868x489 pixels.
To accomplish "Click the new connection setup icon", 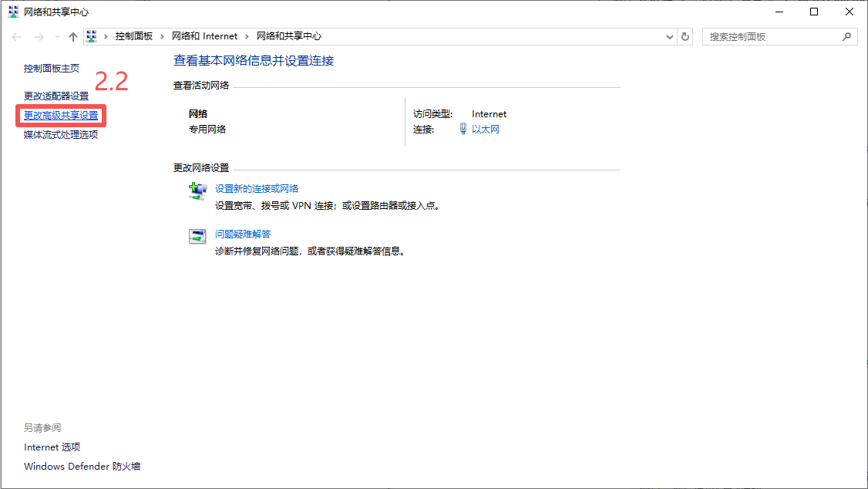I will 197,191.
